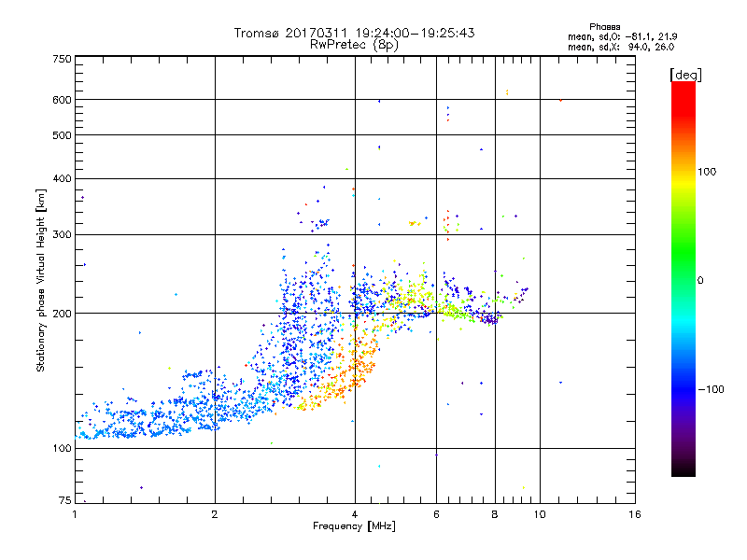Click the y-axis tick label '300'
Viewport: 747px width, 560px height.
63,235
